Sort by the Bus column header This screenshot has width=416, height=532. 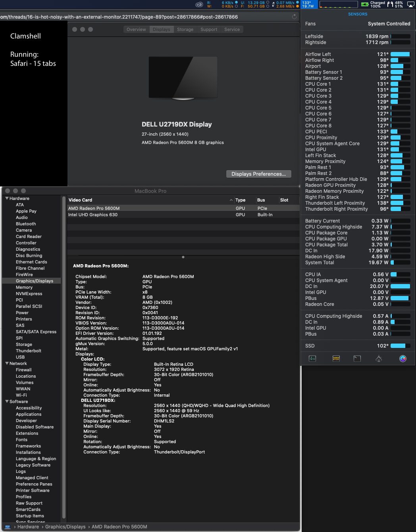tap(261, 200)
